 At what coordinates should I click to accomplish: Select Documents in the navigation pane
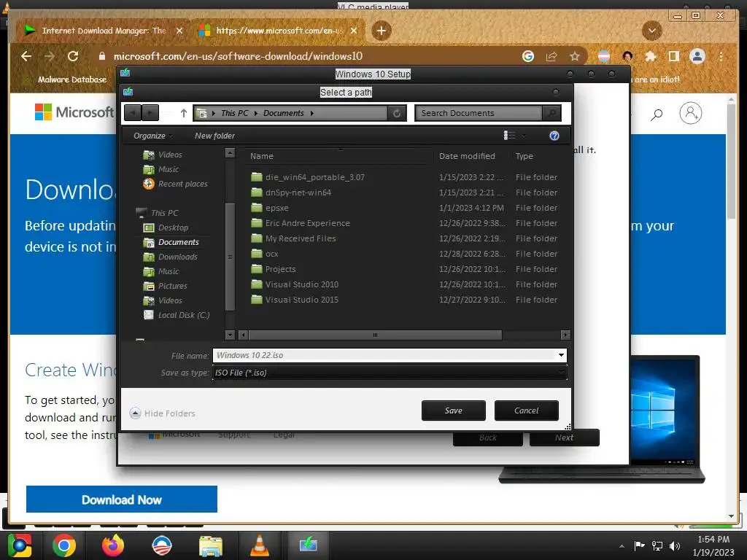click(x=178, y=242)
